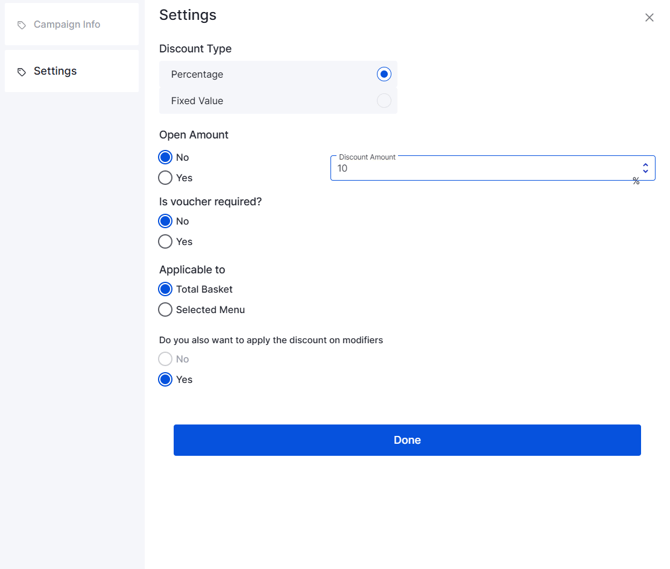Increase discount amount with up arrow
Screen dimensions: 670x569
(x=645, y=165)
